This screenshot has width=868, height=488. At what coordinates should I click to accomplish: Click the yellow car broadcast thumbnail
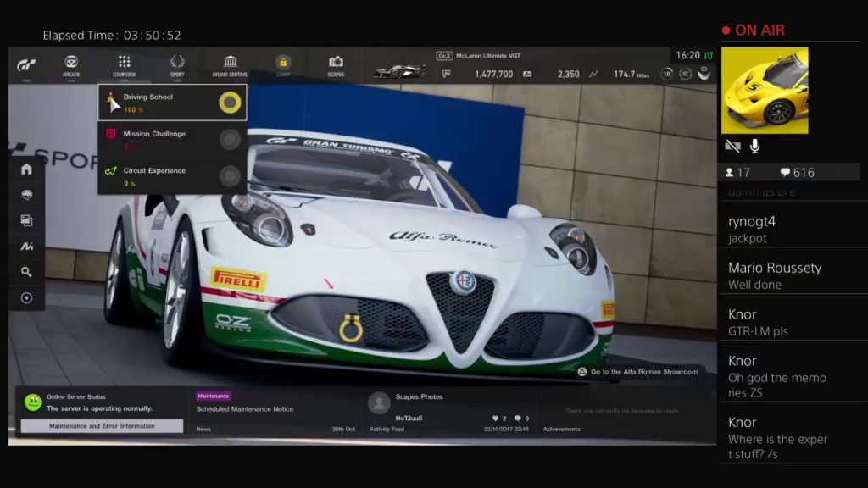coord(765,90)
